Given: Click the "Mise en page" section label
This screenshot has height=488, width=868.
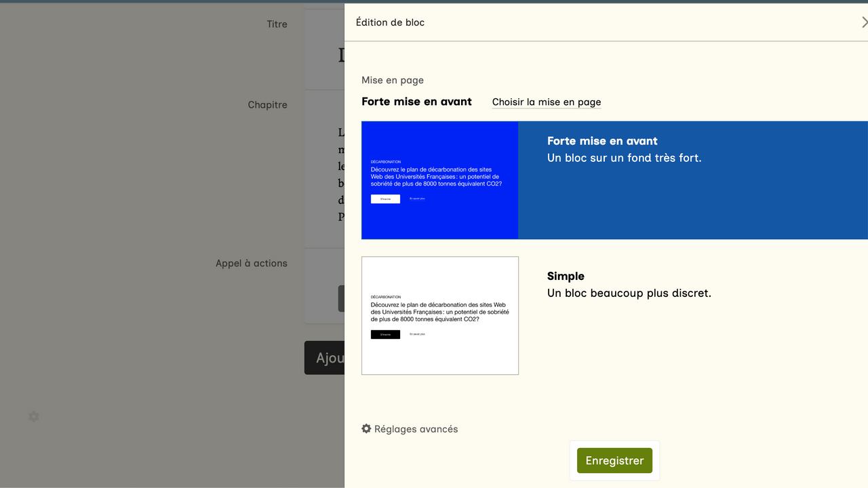Looking at the screenshot, I should tap(392, 80).
